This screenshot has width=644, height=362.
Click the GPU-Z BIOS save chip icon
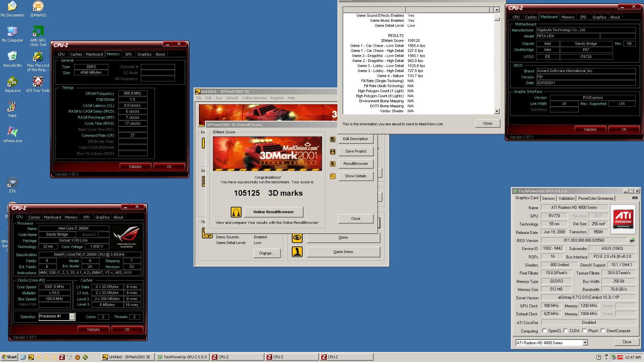point(632,240)
